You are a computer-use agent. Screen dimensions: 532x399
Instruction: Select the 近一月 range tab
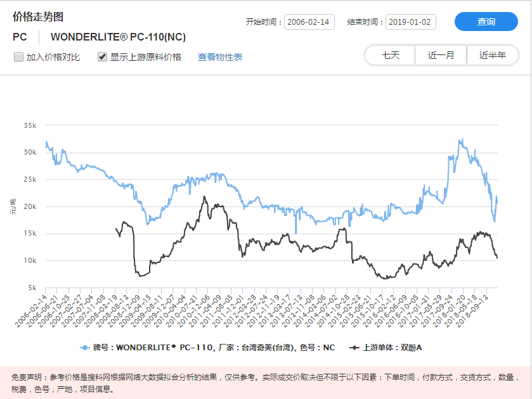[441, 55]
